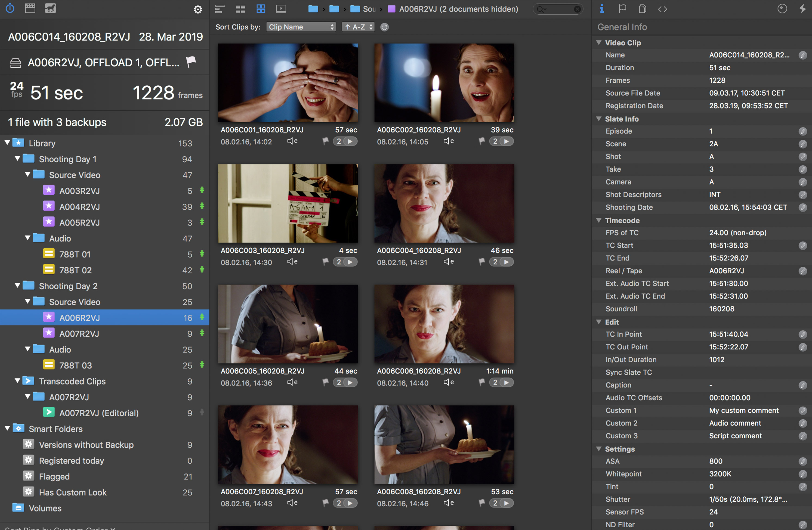The height and width of the screenshot is (530, 812).
Task: Open the code brackets tab in info panel
Action: point(663,9)
